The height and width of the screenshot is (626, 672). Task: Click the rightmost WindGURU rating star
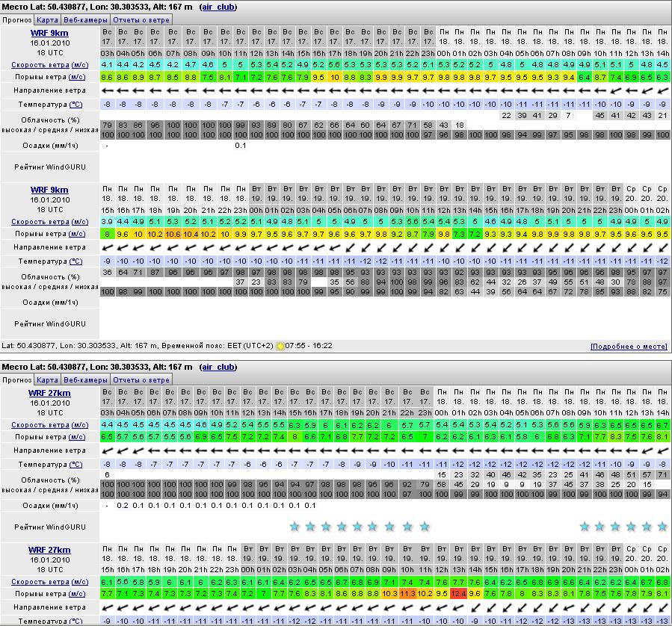pyautogui.click(x=662, y=527)
